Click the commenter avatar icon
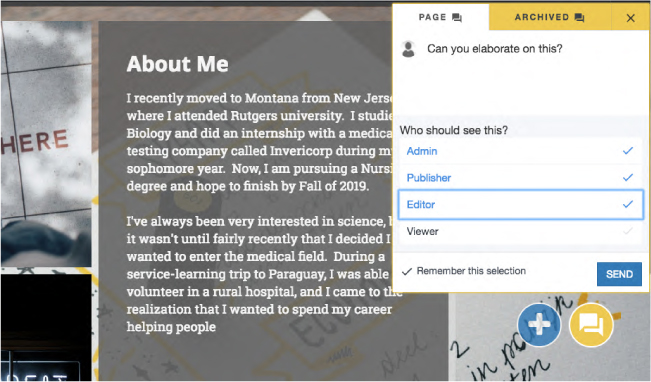Image resolution: width=651 pixels, height=382 pixels. [409, 49]
